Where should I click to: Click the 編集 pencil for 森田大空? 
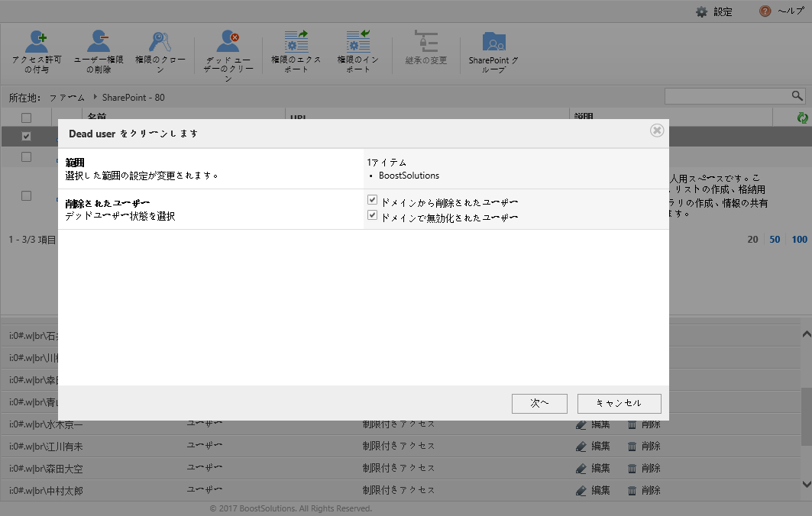pos(581,469)
